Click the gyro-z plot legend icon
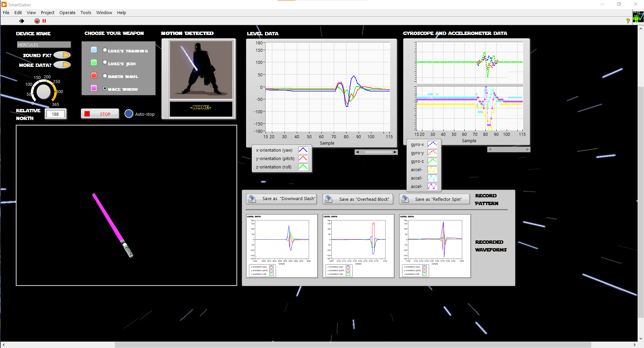This screenshot has height=348, width=644. pyautogui.click(x=432, y=161)
